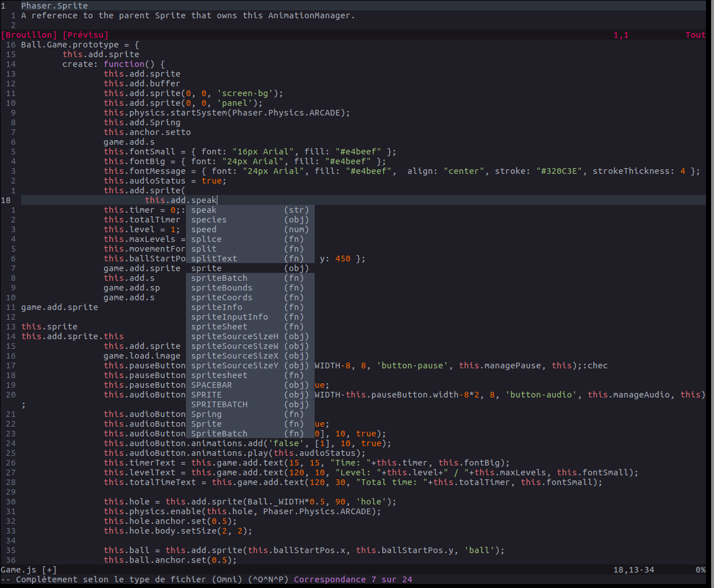Screen dimensions: 714x588
Task: Place cursor on the 'this.fontBig' line
Action: (x=245, y=161)
